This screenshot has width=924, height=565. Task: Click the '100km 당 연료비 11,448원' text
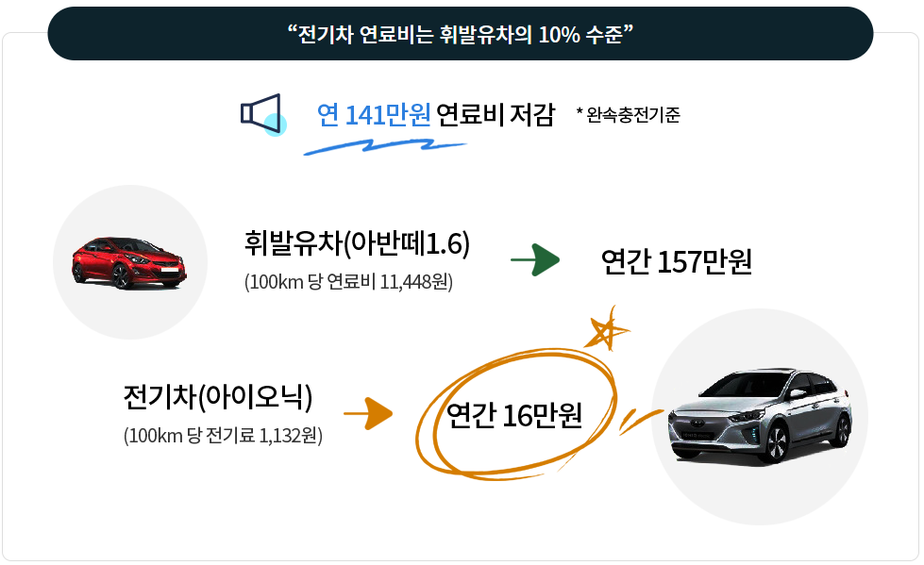[349, 282]
